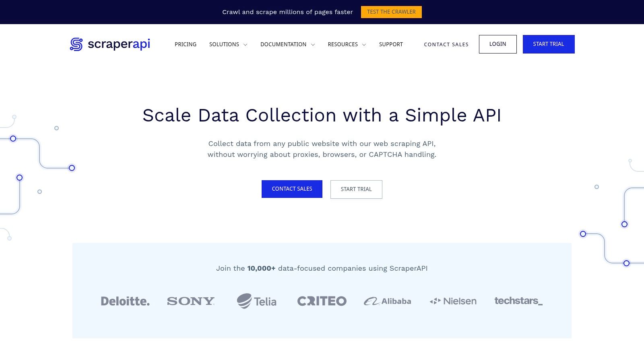
Task: Open the Pricing page
Action: (x=185, y=44)
